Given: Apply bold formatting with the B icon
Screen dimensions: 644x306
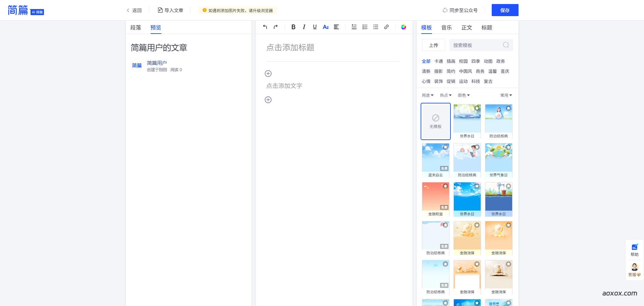Looking at the screenshot, I should (293, 27).
